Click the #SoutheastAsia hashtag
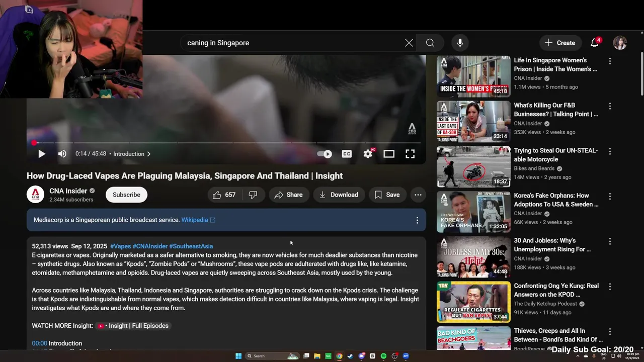This screenshot has height=362, width=644. [x=191, y=246]
